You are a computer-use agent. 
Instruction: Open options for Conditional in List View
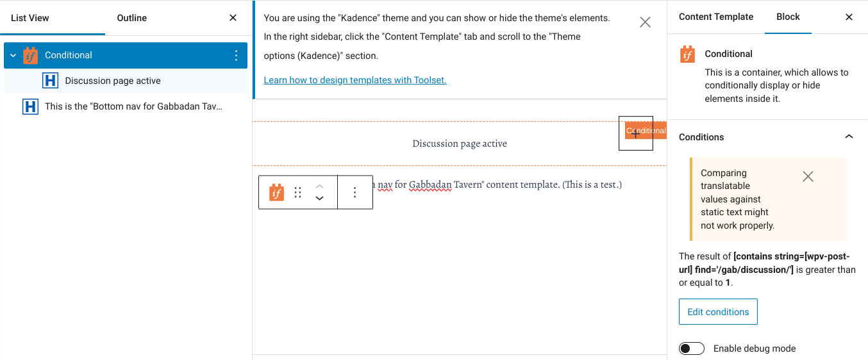tap(237, 55)
